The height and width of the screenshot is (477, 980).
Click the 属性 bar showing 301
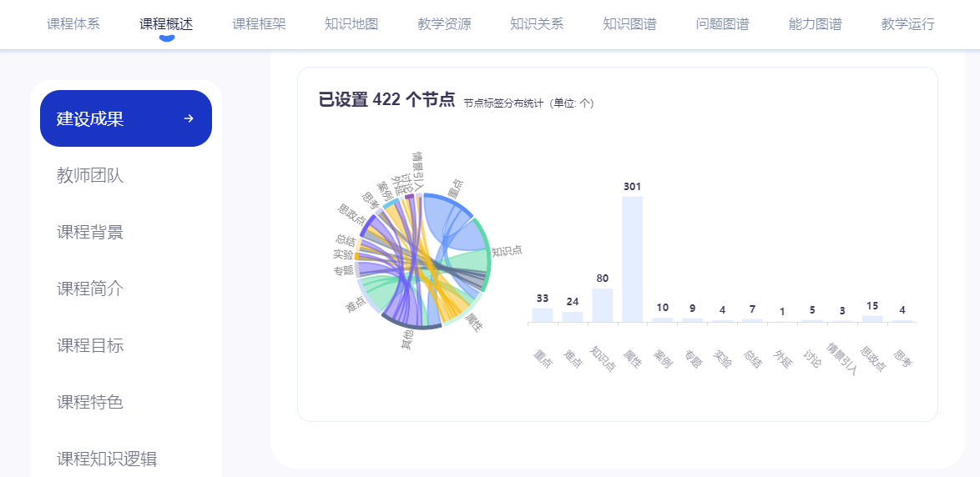[x=632, y=259]
